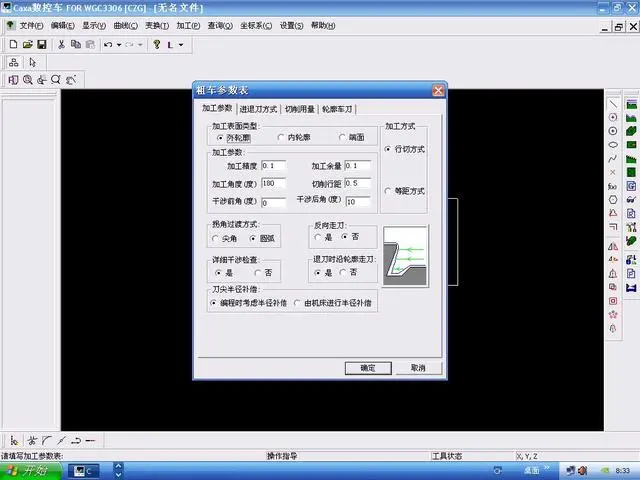Click the zoom magnifier icon in view toolbar
The height and width of the screenshot is (480, 640).
click(28, 80)
